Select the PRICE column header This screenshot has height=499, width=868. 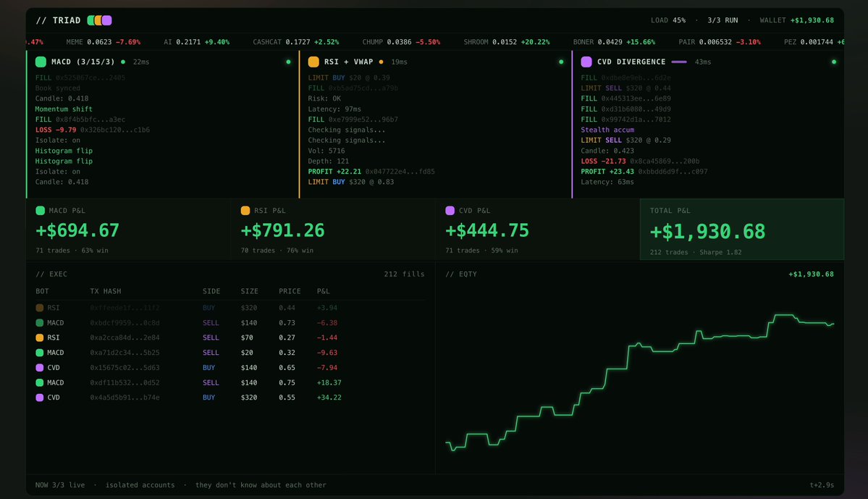tap(290, 291)
